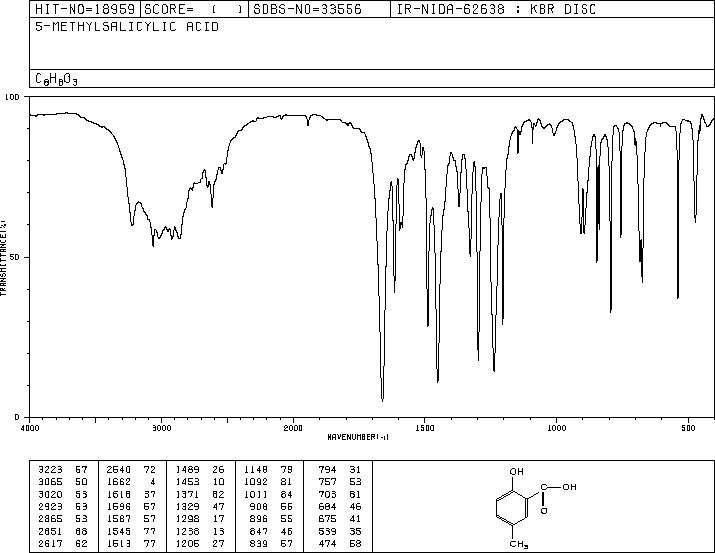Click the 1500 wavenumber axis label

(x=425, y=428)
